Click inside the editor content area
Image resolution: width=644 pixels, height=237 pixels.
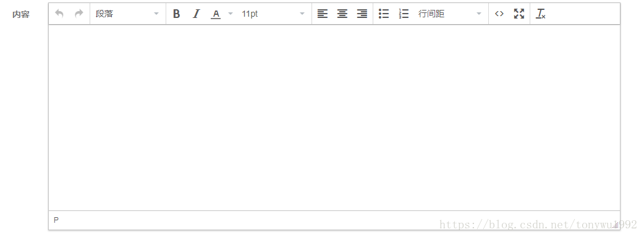334,118
